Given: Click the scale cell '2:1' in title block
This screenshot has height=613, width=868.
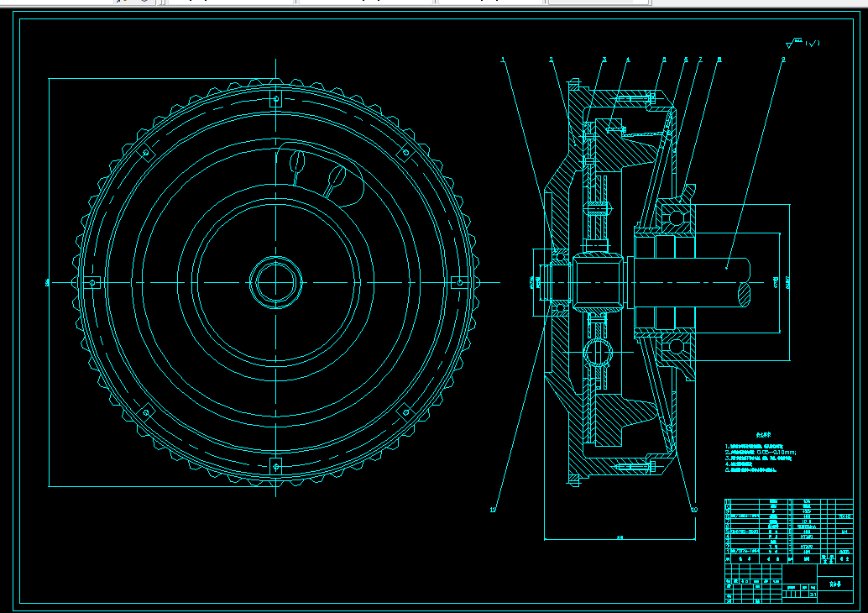Looking at the screenshot, I should coord(813,595).
